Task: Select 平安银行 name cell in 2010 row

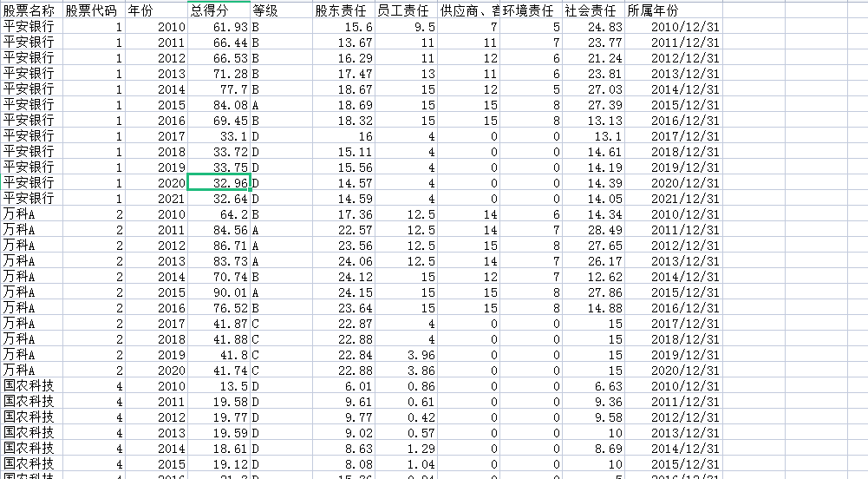Action: [31, 27]
